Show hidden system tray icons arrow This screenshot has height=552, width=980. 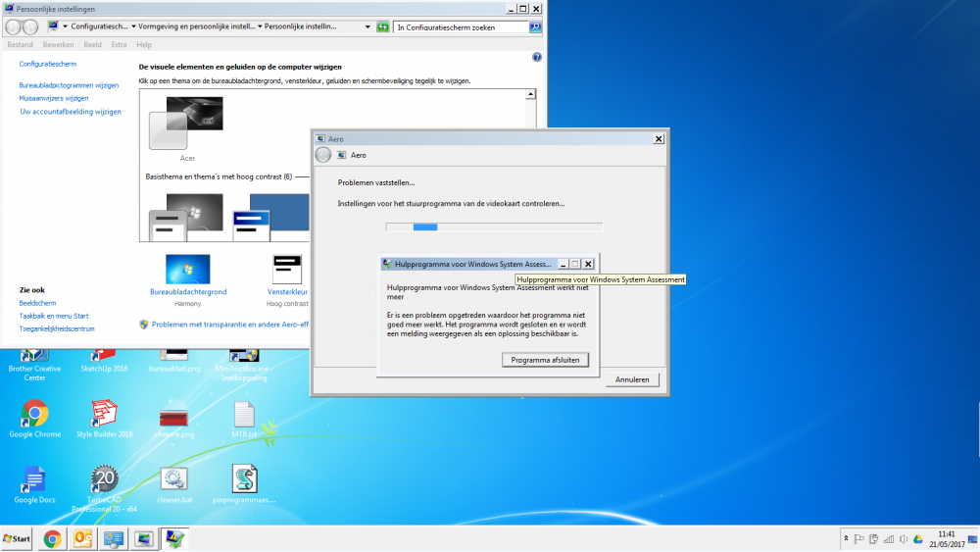(846, 538)
